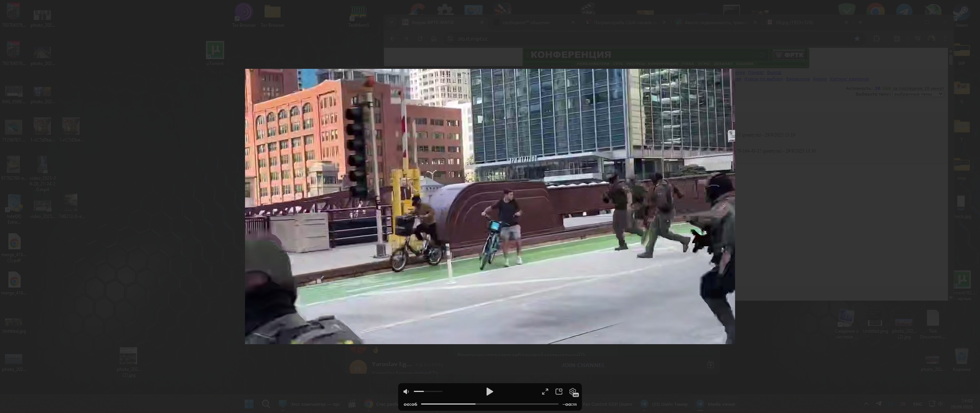Open the ENG language switcher
The width and height of the screenshot is (980, 413).
[x=918, y=404]
